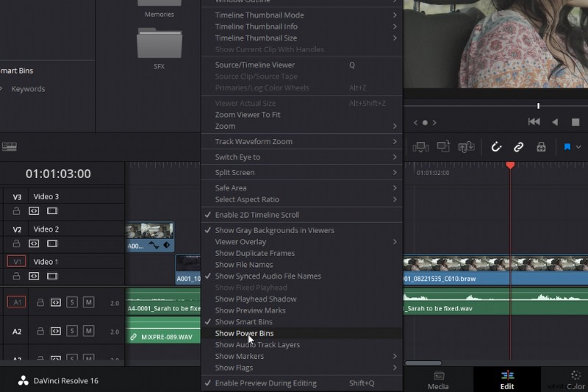Stop playback in the viewer
The width and height of the screenshot is (588, 392).
(x=576, y=122)
